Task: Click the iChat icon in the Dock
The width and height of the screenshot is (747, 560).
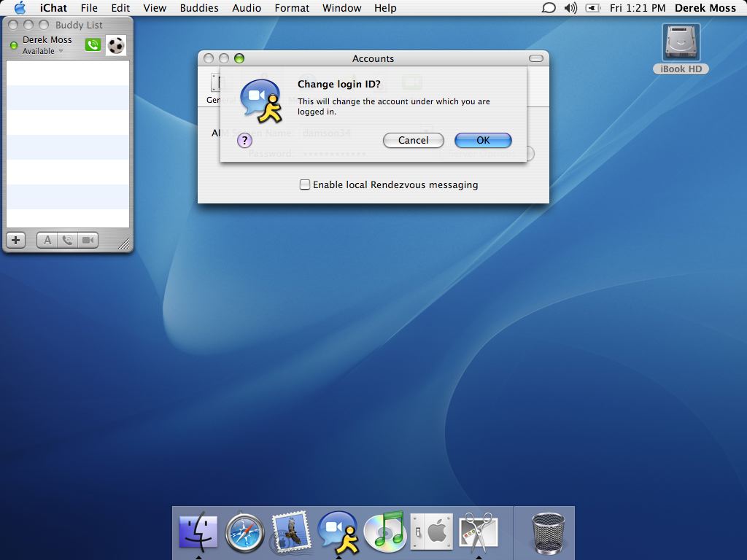Action: pos(338,532)
